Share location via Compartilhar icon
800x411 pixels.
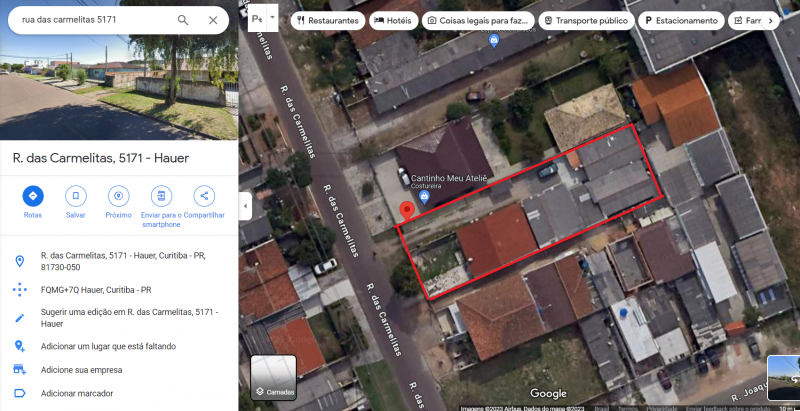[204, 196]
